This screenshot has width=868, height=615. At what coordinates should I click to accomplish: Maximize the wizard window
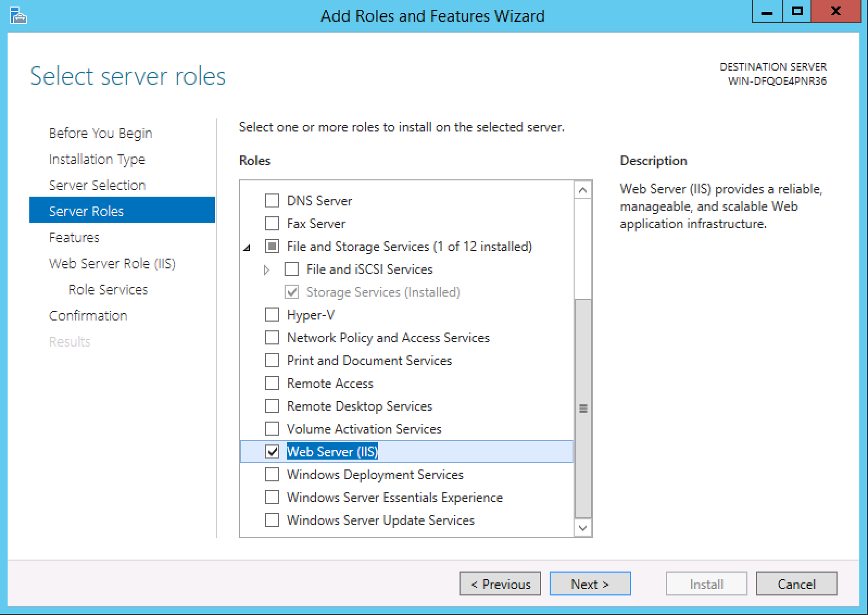click(797, 12)
